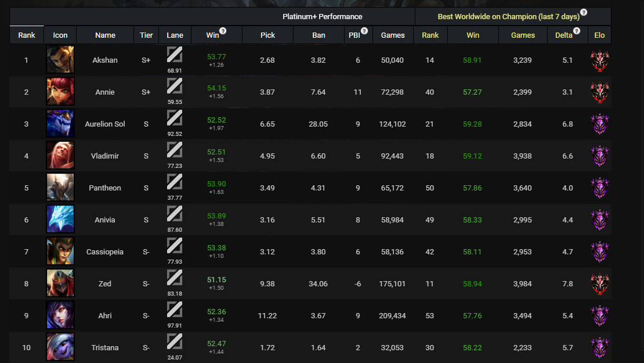Click Ahri's champion portrait thumbnail
The image size is (644, 363).
60,315
